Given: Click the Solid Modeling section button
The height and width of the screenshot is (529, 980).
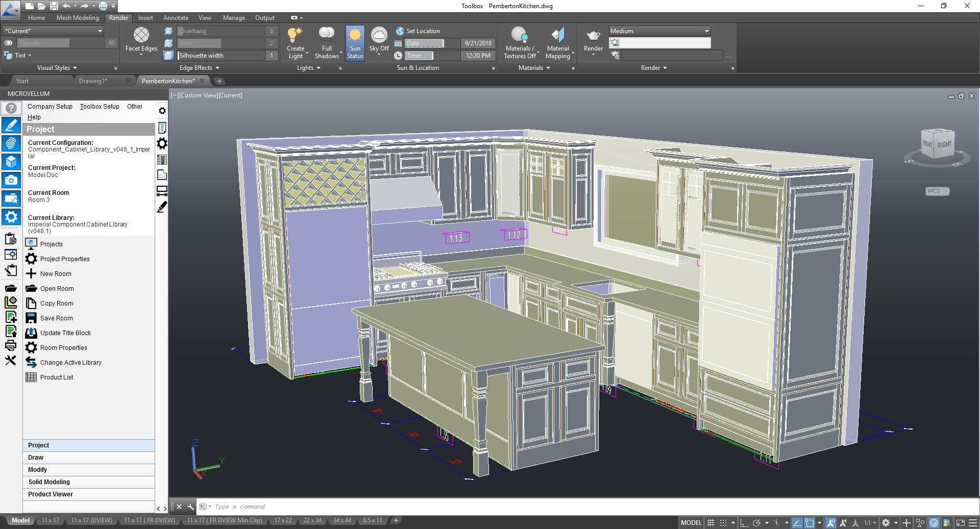Looking at the screenshot, I should pos(49,482).
